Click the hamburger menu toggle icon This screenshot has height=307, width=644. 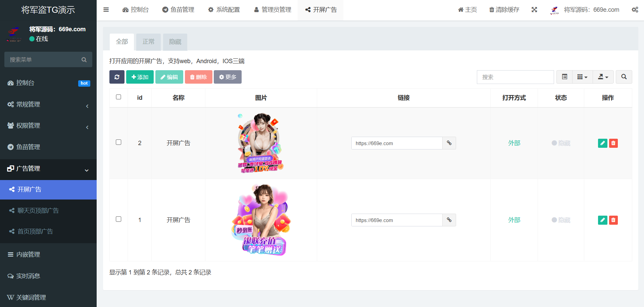click(106, 10)
